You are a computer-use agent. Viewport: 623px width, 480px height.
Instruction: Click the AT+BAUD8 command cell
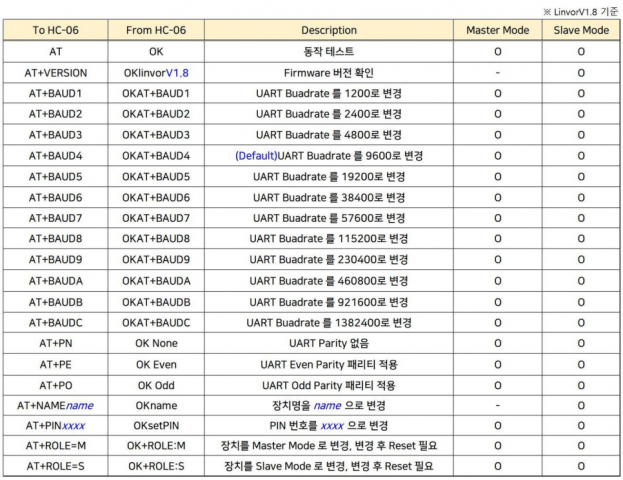59,239
